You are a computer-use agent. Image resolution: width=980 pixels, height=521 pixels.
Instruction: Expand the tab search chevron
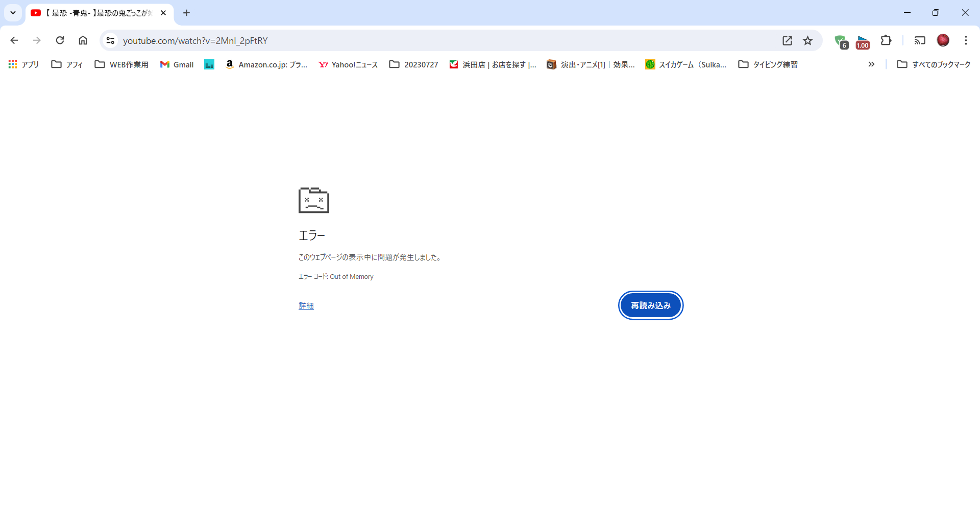click(x=13, y=13)
